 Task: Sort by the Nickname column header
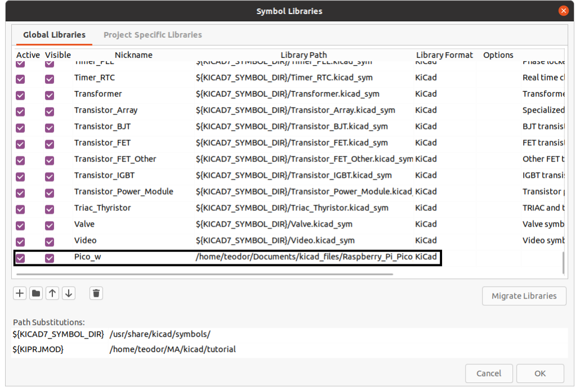133,55
